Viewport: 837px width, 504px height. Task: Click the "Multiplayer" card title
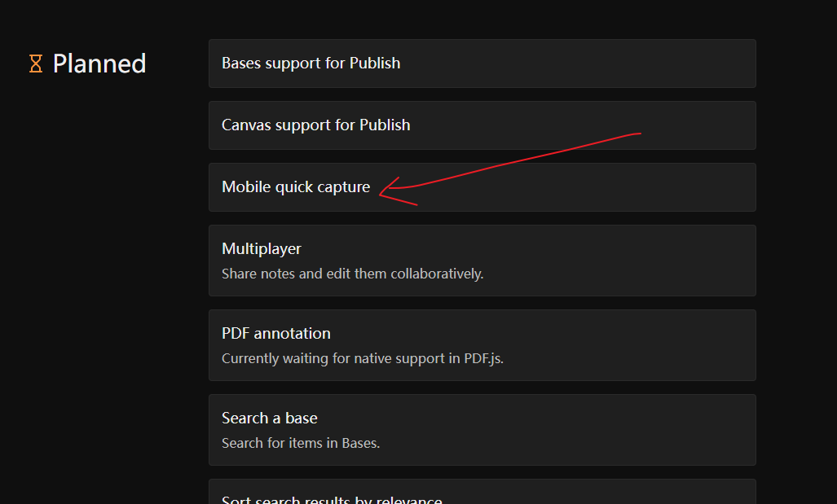pyautogui.click(x=262, y=249)
